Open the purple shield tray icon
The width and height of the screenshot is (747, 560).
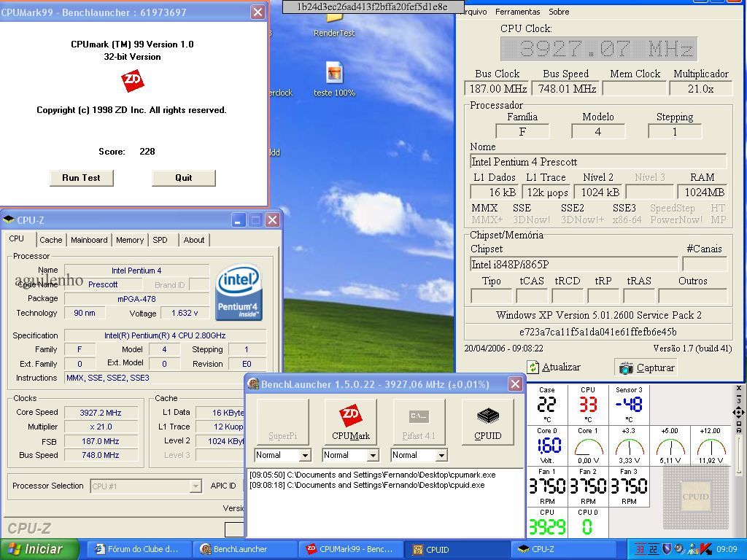click(x=667, y=549)
